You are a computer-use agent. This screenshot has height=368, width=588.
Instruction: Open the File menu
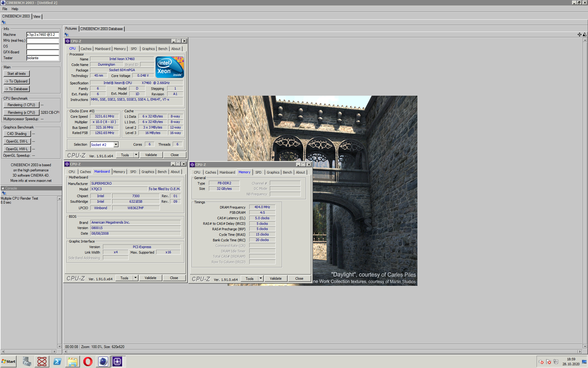point(5,9)
